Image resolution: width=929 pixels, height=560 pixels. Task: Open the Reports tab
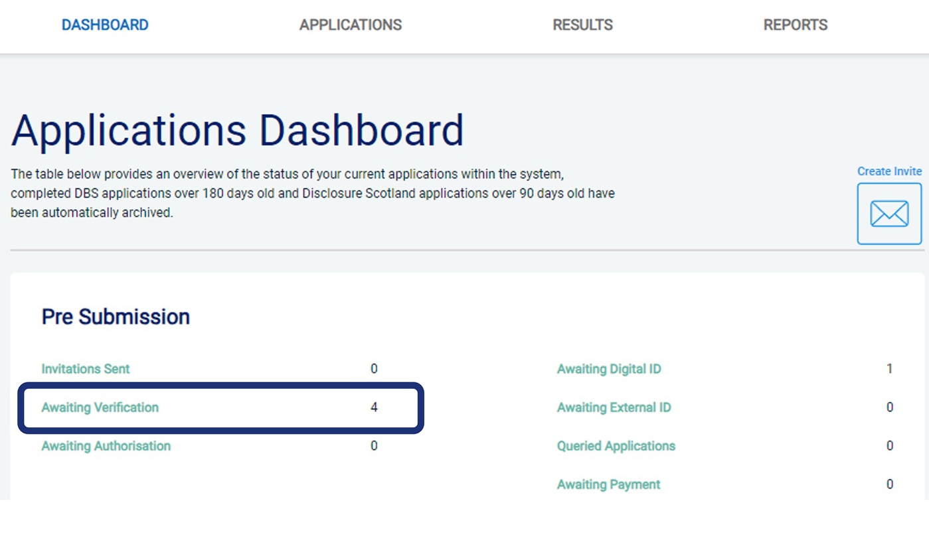795,25
